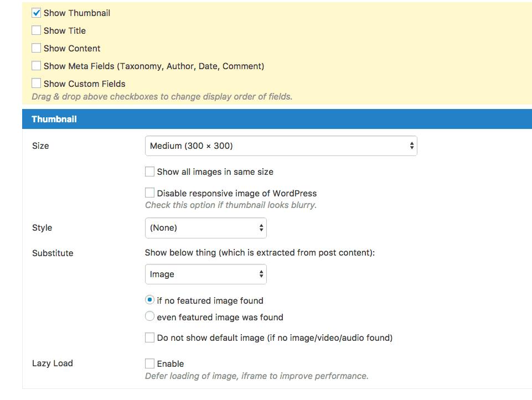Choose 'even featured image was found' radio
Image resolution: width=532 pixels, height=400 pixels.
pyautogui.click(x=149, y=317)
